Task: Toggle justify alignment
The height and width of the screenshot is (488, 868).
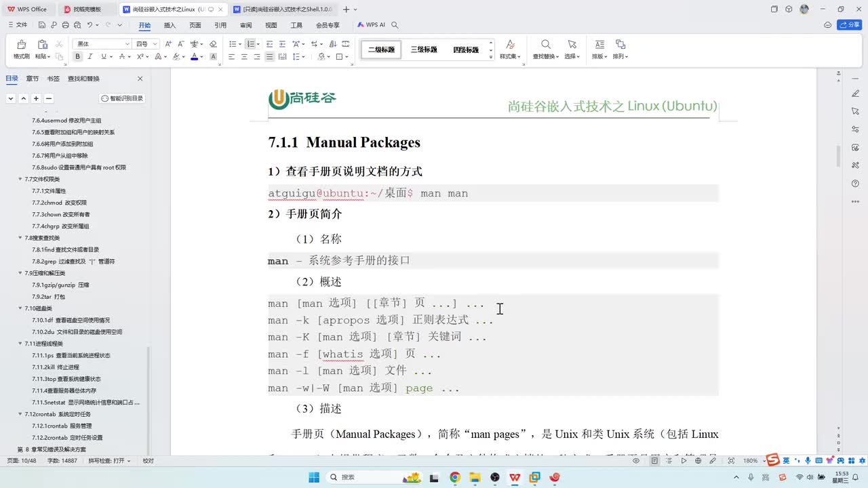Action: [270, 57]
